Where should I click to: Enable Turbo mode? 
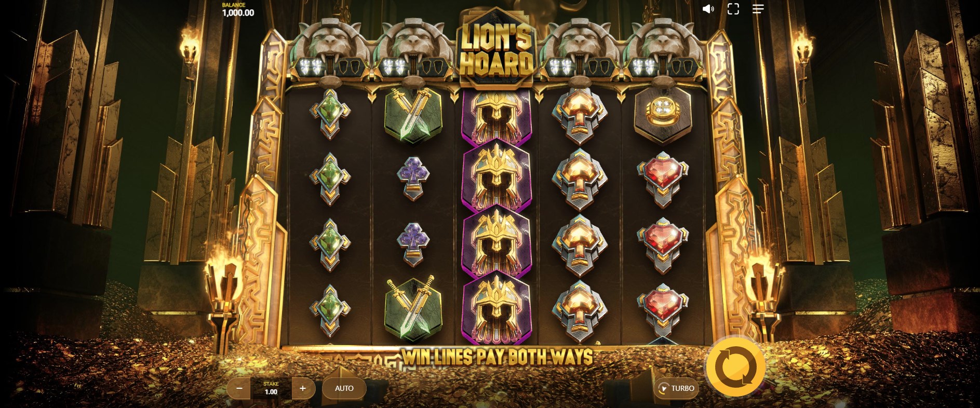click(676, 388)
